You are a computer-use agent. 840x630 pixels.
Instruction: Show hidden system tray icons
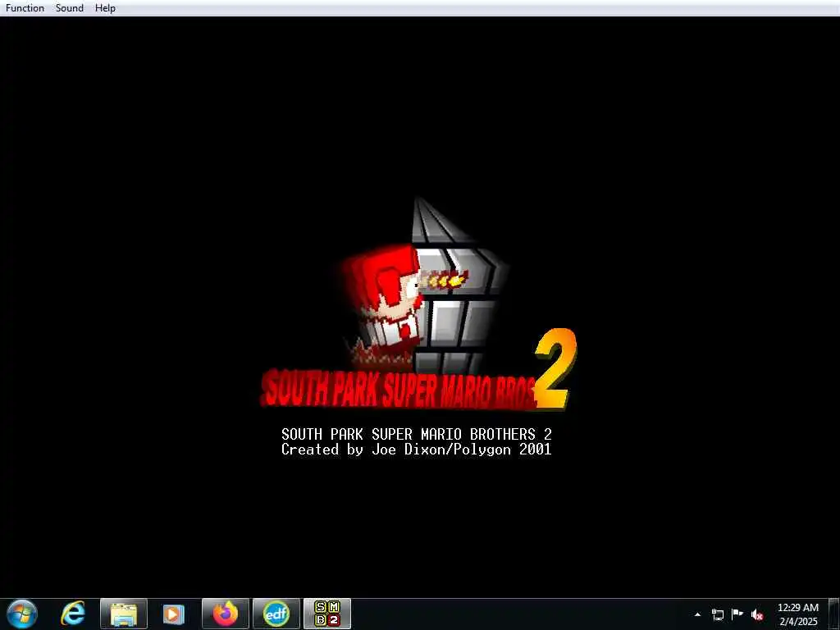click(x=697, y=614)
